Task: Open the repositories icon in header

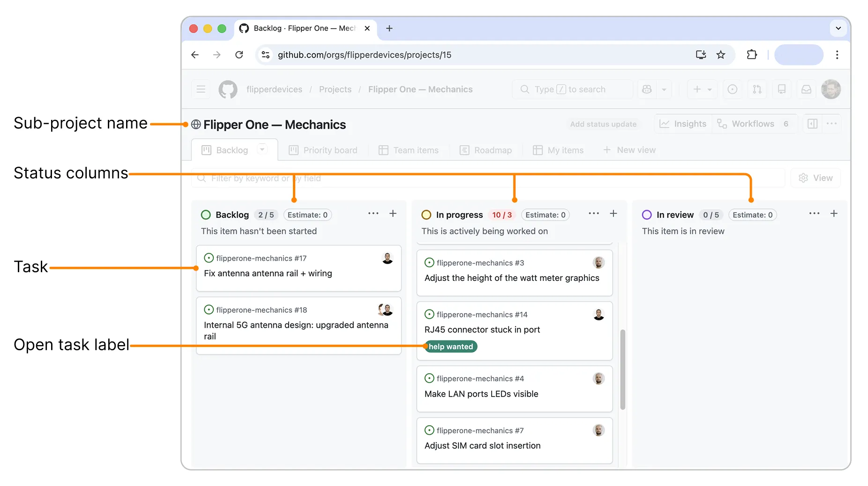Action: (782, 89)
